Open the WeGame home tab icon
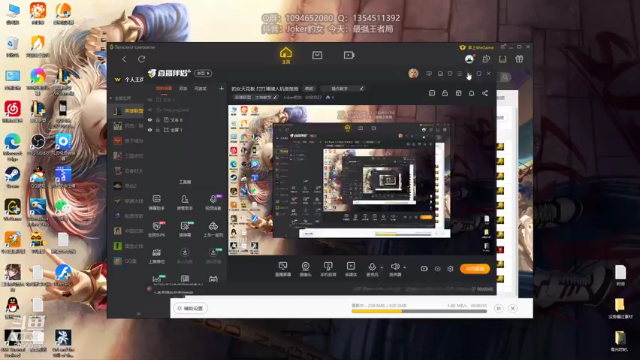640x360 pixels. coord(286,55)
